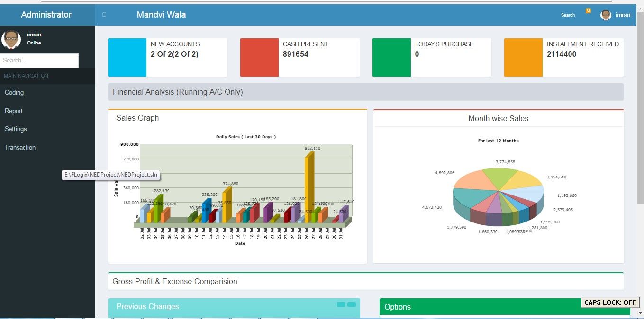
Task: Click the sidebar Search input field
Action: 39,61
